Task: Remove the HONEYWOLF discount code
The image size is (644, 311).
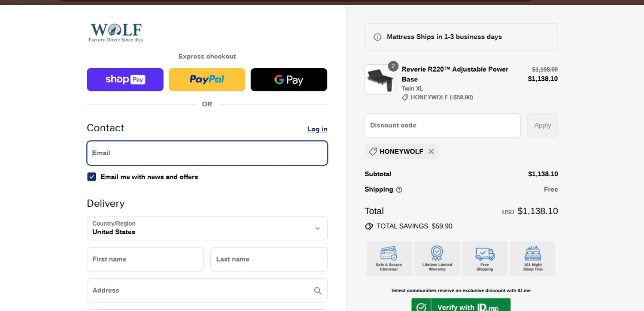Action: point(431,151)
